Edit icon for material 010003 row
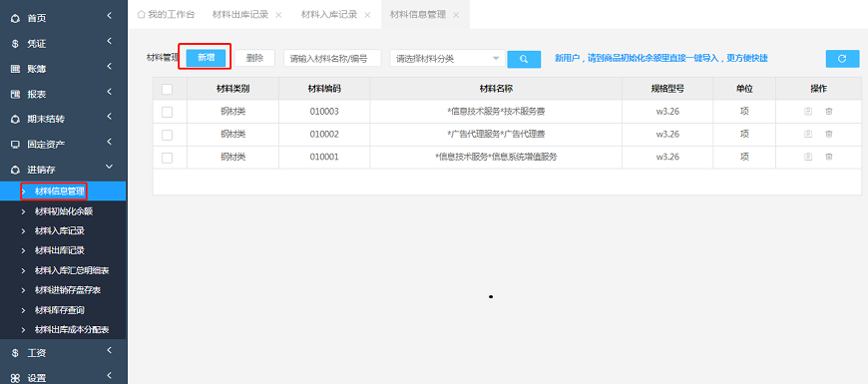Screen dimensions: 868x384 coord(808,112)
